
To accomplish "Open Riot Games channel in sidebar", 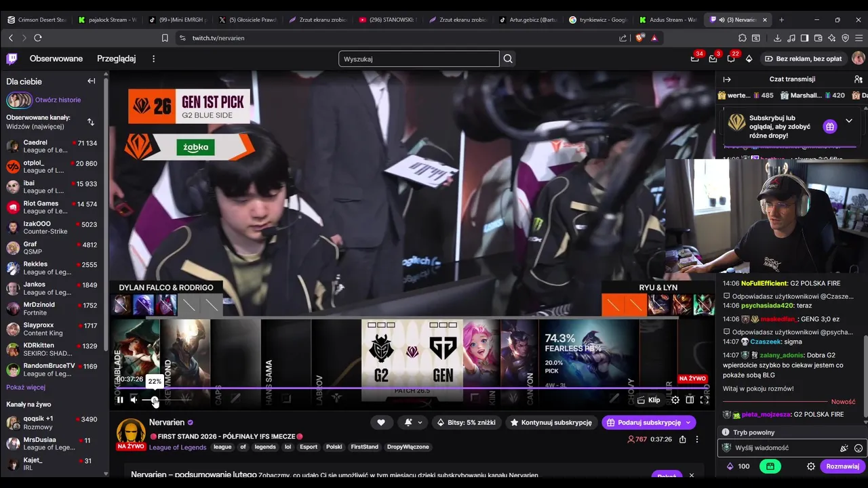I will [52, 207].
